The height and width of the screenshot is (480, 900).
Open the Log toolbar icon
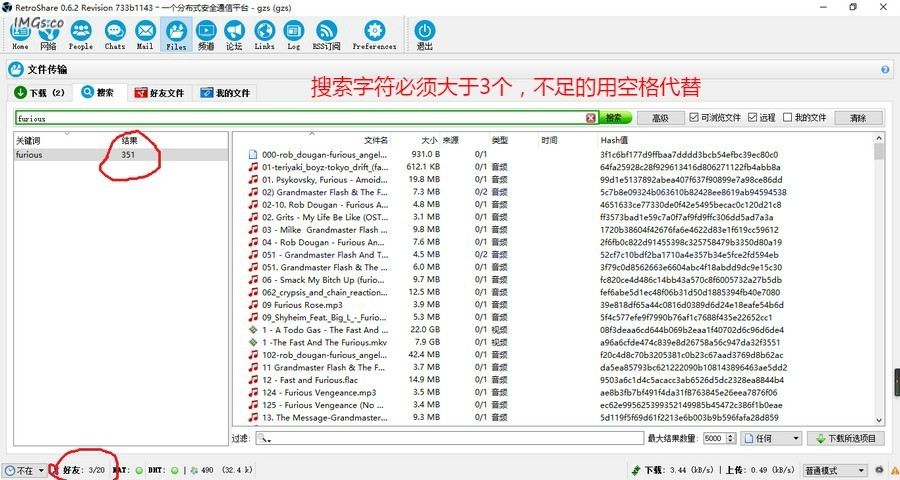coord(294,34)
